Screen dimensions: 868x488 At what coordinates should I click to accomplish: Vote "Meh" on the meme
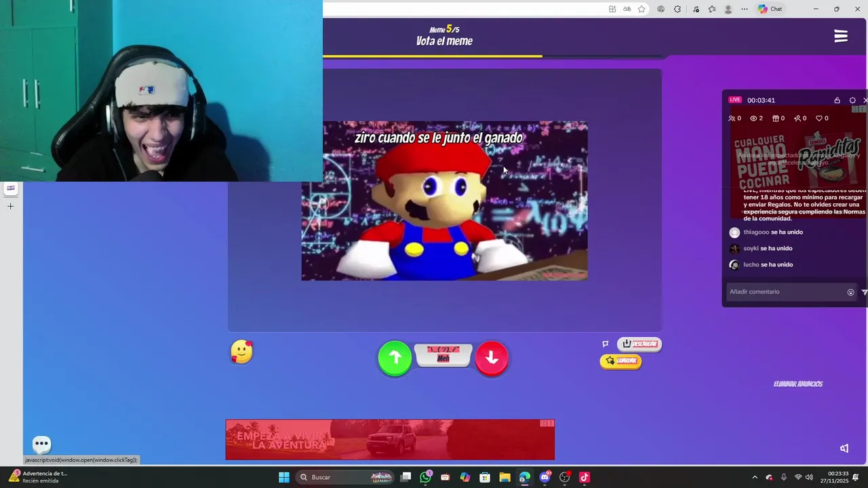tap(443, 355)
